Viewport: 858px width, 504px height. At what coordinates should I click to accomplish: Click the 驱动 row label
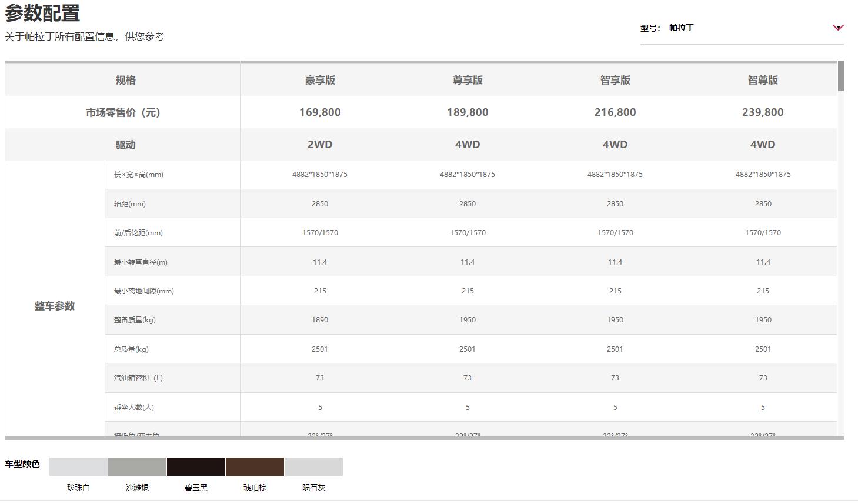pyautogui.click(x=125, y=145)
